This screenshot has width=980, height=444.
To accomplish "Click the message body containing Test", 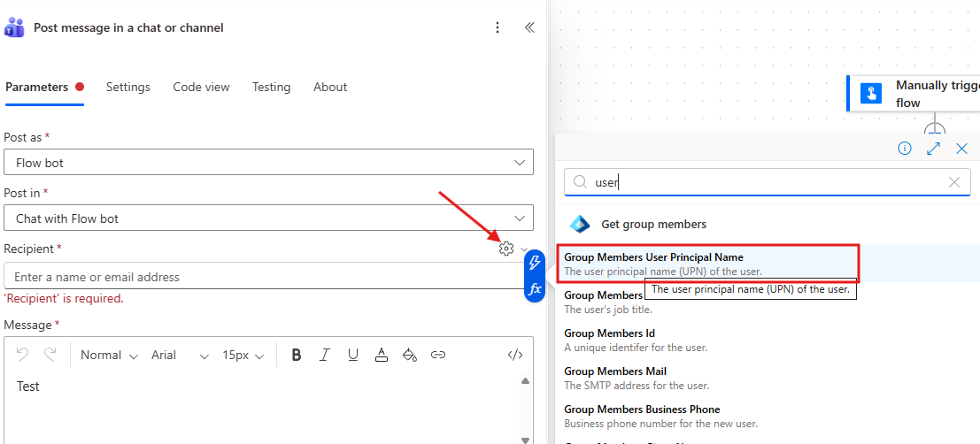I will coord(263,409).
